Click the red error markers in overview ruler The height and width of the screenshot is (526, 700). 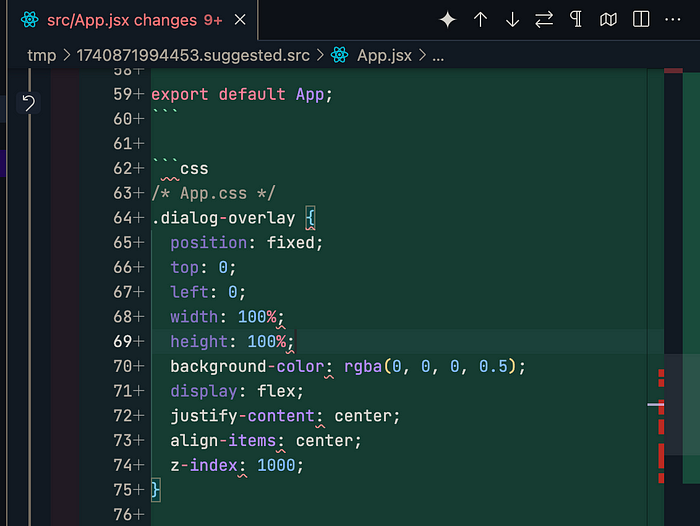click(661, 426)
